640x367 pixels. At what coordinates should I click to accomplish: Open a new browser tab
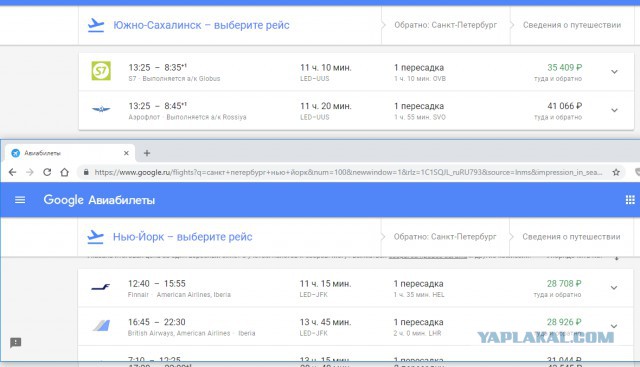147,153
